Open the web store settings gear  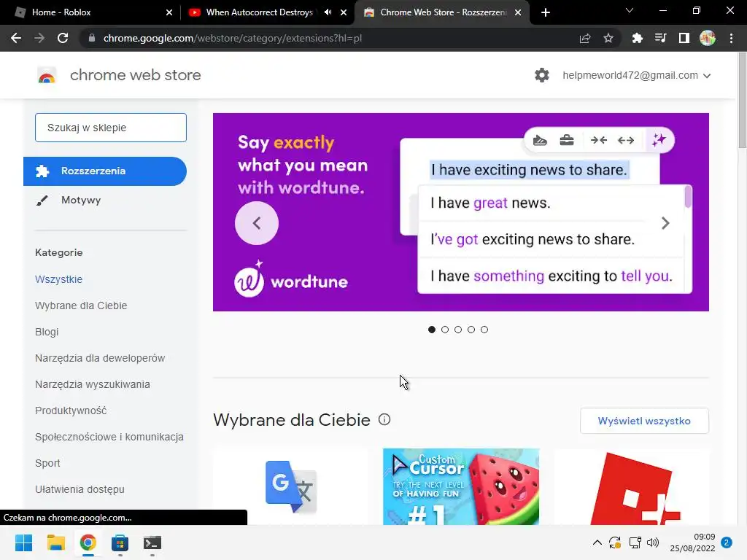(542, 75)
